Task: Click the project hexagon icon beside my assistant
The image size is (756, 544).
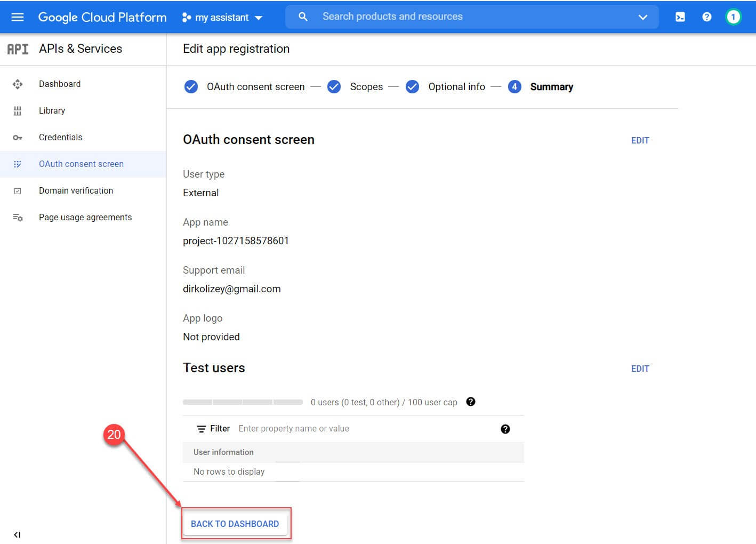Action: pos(187,18)
